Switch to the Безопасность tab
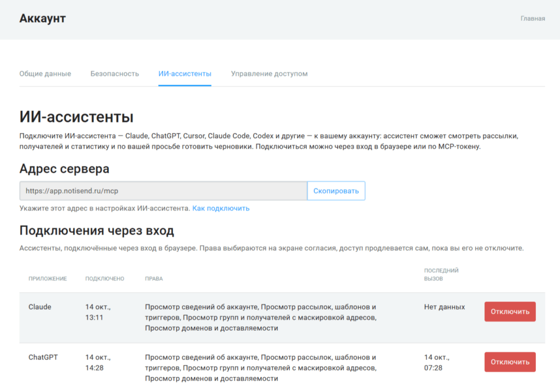 tap(115, 74)
